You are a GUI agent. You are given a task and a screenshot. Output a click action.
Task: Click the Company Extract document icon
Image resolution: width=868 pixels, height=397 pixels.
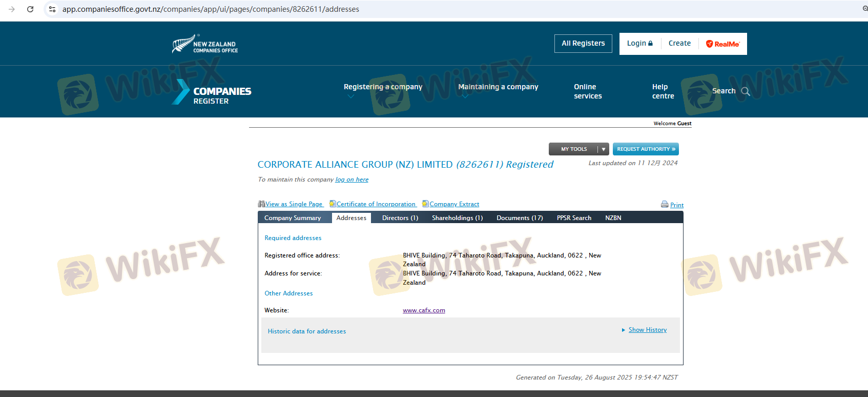coord(425,204)
